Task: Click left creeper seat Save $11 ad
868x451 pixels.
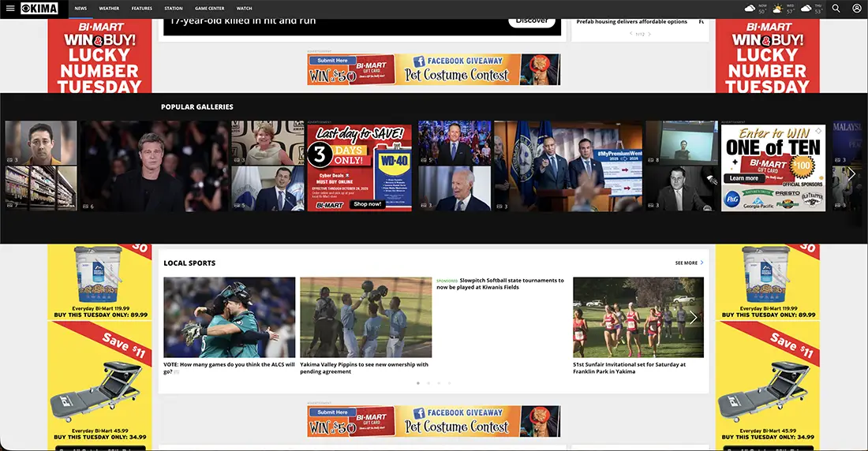Action: point(99,382)
